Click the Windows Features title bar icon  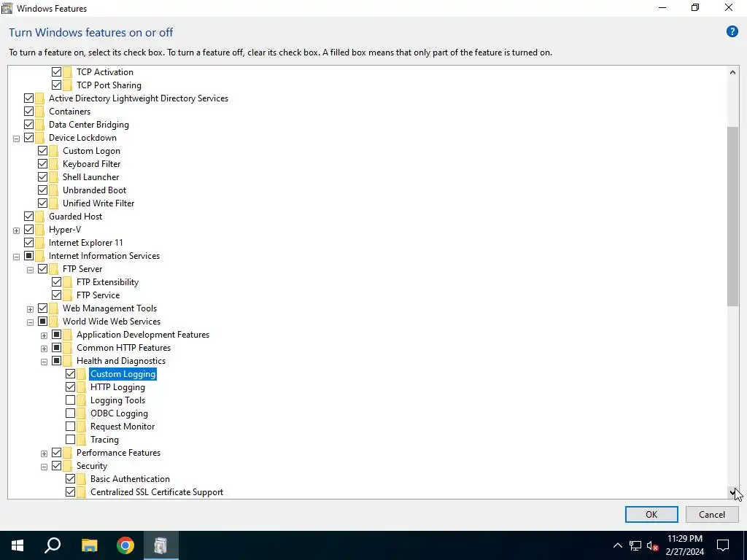(x=7, y=8)
